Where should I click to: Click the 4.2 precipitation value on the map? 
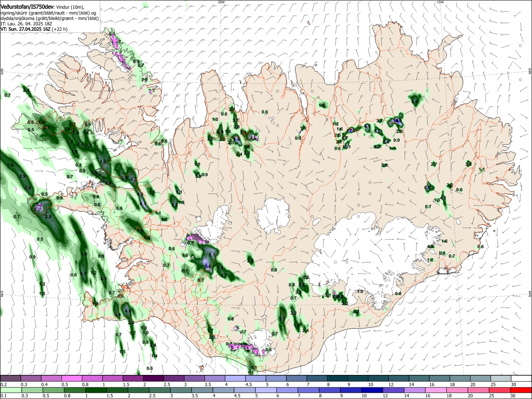pos(133,179)
